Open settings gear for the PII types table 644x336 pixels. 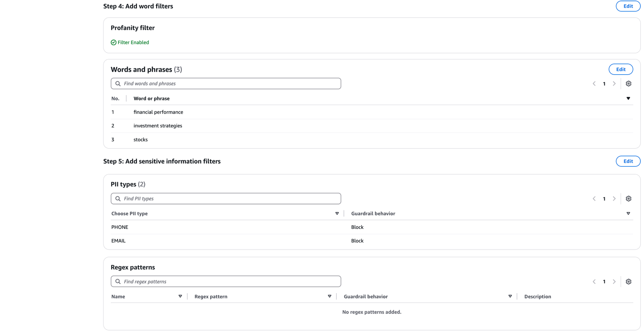628,198
